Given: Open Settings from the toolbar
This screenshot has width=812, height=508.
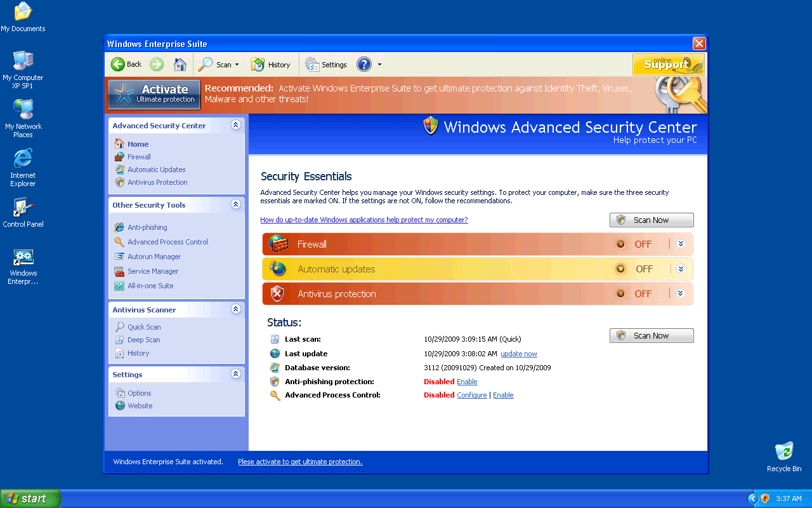Looking at the screenshot, I should 326,64.
